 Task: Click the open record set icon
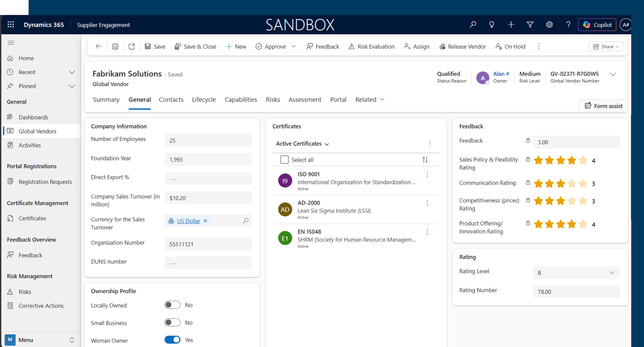click(115, 47)
